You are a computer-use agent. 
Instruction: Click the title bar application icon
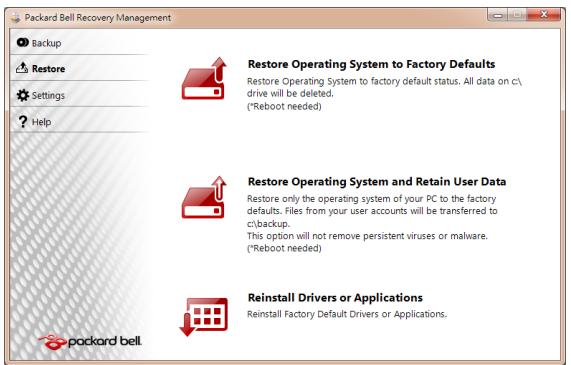coord(16,17)
